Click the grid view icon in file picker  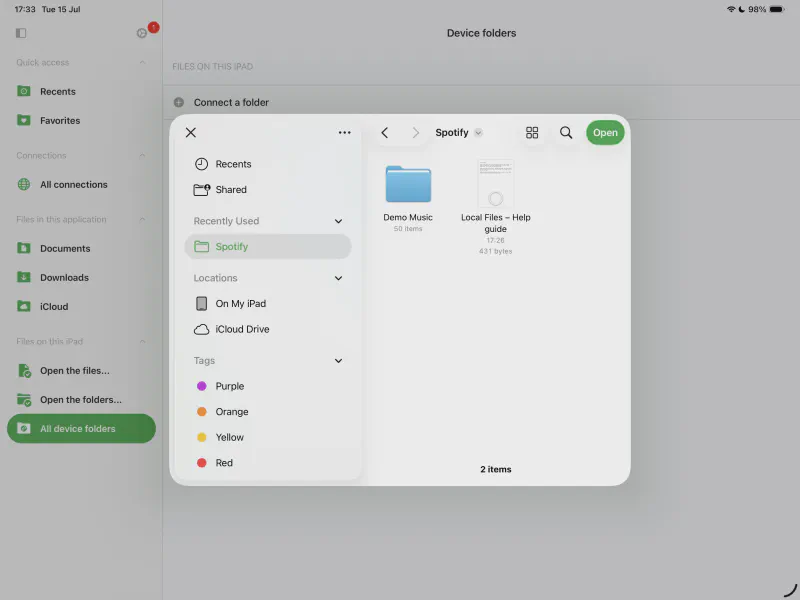point(532,133)
